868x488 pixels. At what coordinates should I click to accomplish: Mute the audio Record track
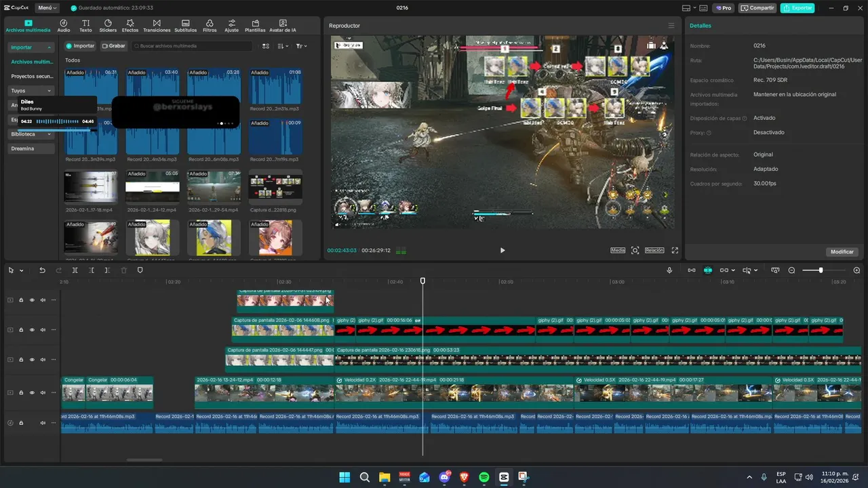[x=43, y=424]
